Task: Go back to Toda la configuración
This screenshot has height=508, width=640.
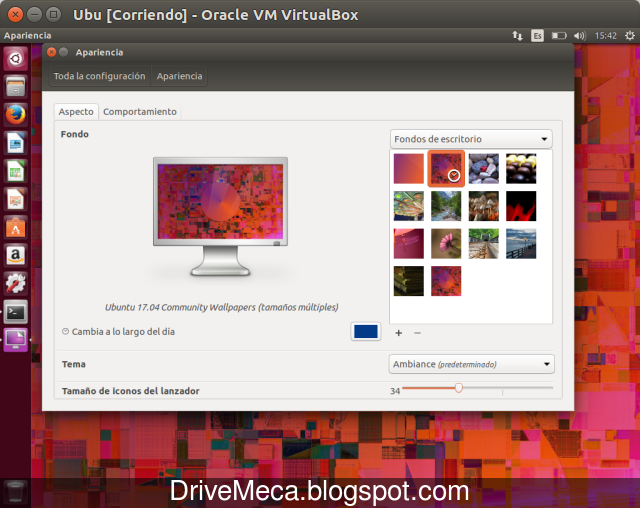Action: tap(100, 76)
